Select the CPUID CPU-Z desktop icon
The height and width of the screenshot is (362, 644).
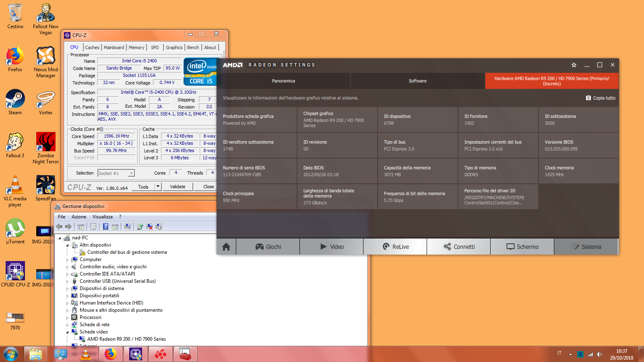(15, 274)
